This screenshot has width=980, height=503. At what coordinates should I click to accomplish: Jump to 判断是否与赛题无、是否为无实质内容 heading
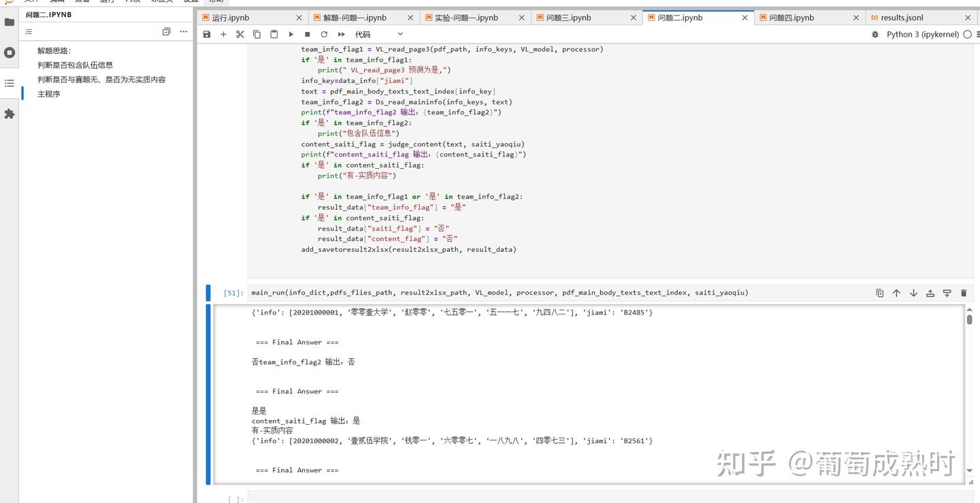[101, 79]
